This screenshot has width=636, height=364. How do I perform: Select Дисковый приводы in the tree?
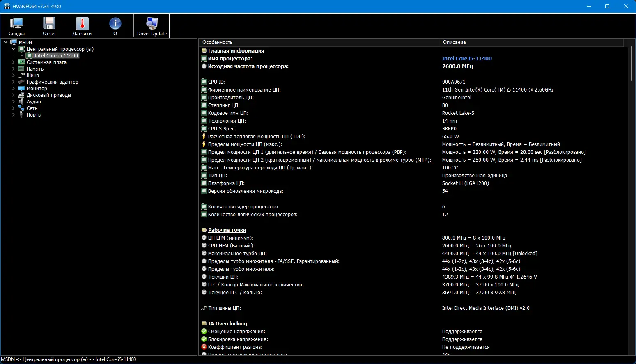(48, 95)
